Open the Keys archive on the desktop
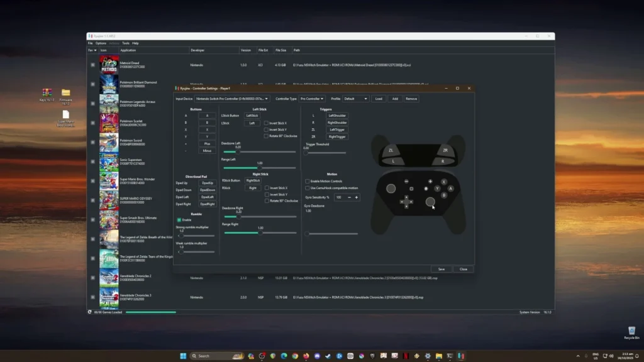644x362 pixels. point(47,95)
